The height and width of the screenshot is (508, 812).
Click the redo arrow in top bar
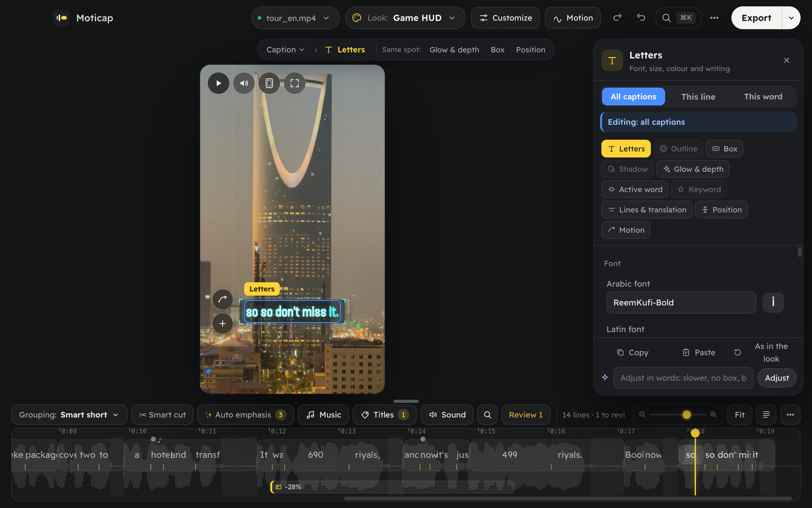[x=617, y=18]
